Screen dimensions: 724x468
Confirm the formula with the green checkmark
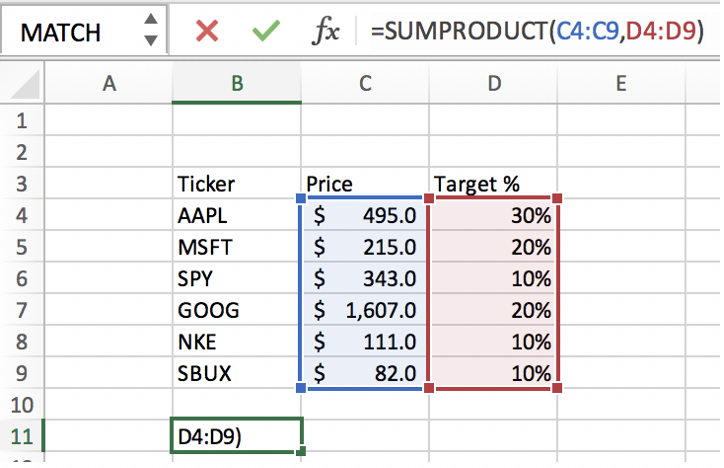(265, 31)
